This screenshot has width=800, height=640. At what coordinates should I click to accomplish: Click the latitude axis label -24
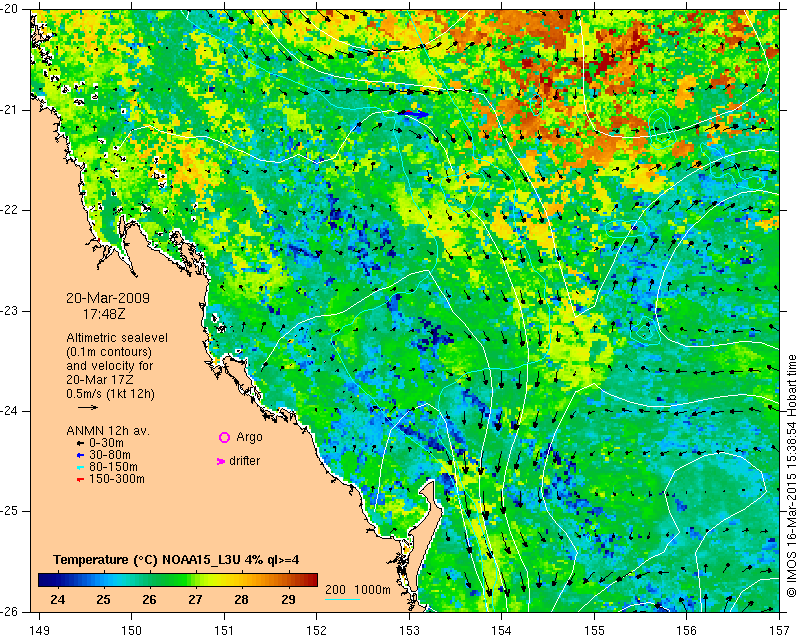[x=11, y=411]
